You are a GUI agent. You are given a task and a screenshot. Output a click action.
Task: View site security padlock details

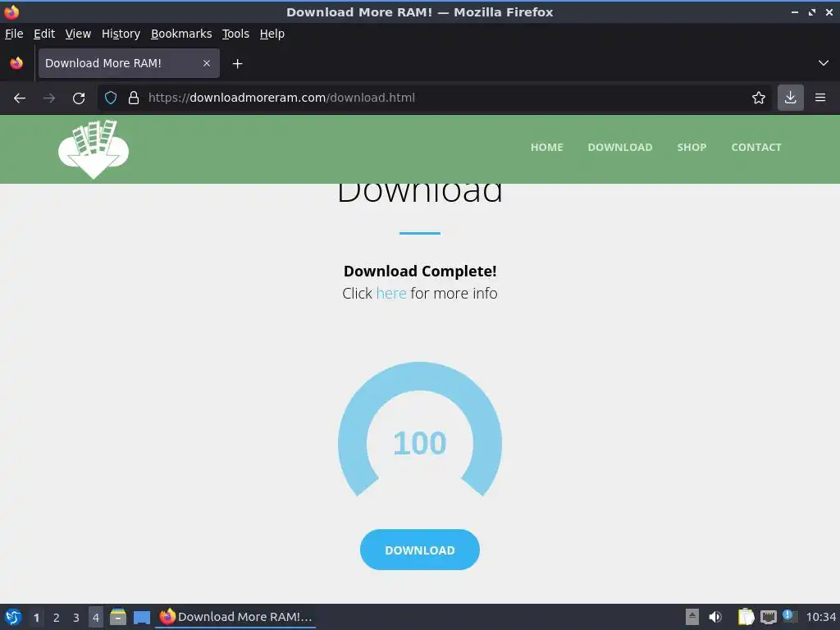(x=134, y=98)
